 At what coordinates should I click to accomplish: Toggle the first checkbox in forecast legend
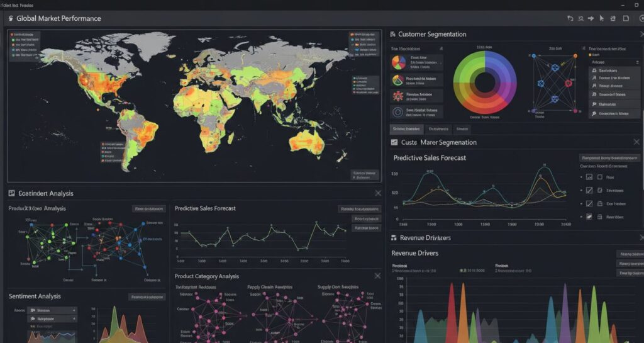click(x=589, y=177)
